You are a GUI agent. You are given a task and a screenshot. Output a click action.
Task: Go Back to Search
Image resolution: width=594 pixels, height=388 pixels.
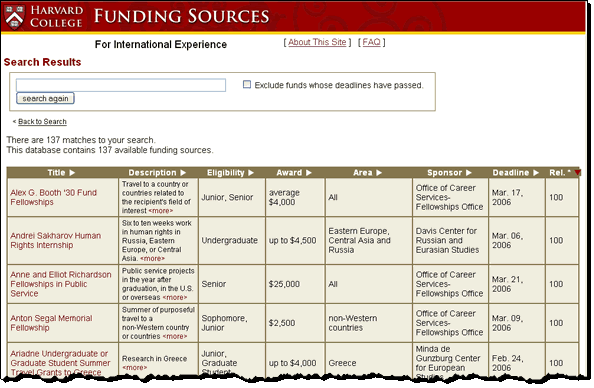[x=42, y=122]
